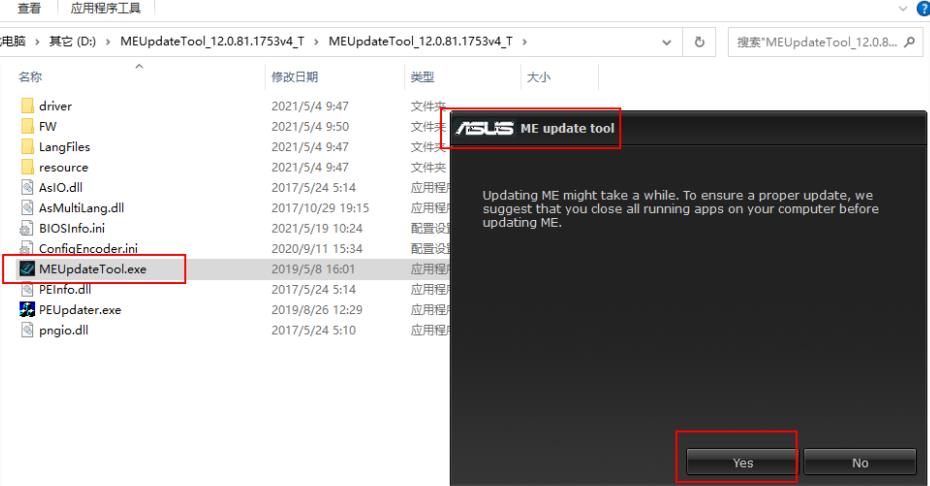
Task: Click the AsMultiLang.dll file name
Action: coord(81,208)
